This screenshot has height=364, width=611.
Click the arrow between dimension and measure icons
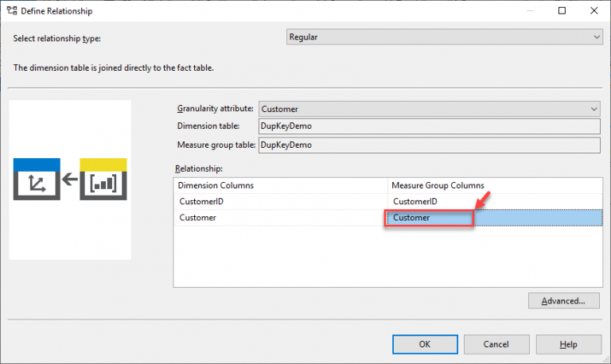pyautogui.click(x=70, y=180)
